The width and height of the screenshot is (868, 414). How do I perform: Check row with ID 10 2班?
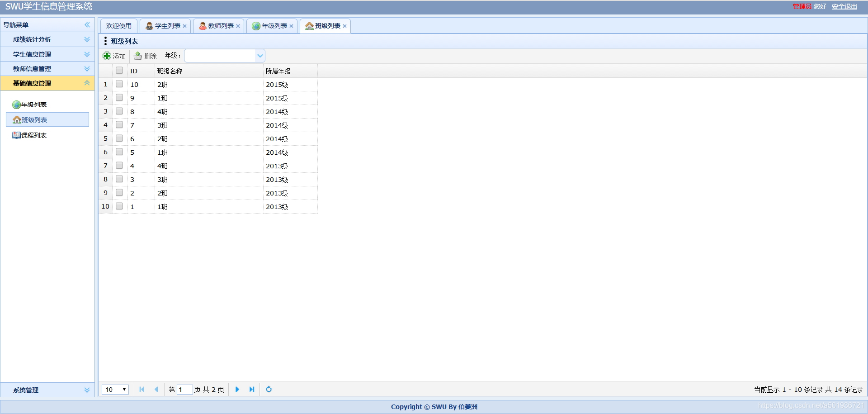(119, 84)
